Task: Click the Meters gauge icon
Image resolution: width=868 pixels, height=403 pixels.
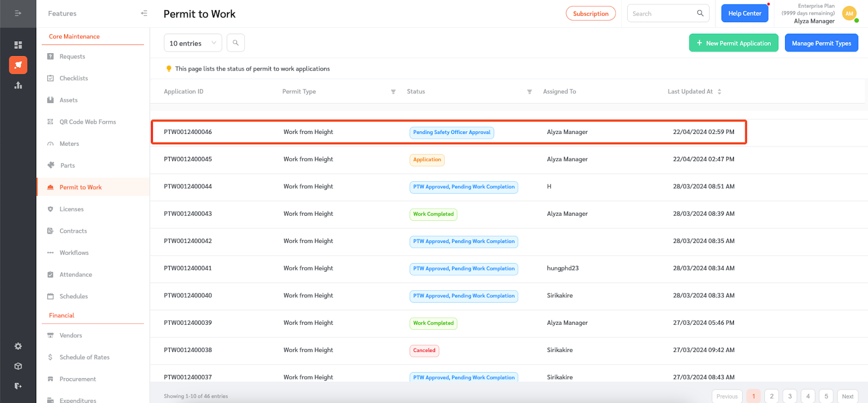Action: pos(50,144)
